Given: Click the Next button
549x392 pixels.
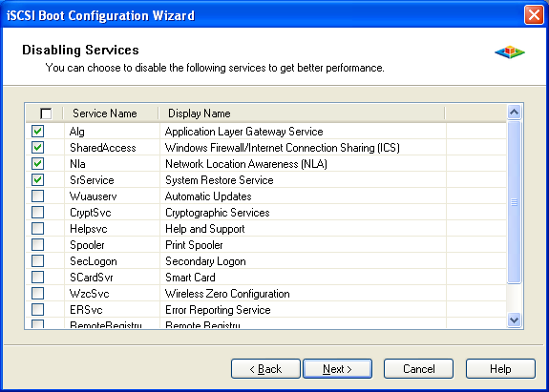Looking at the screenshot, I should 337,368.
